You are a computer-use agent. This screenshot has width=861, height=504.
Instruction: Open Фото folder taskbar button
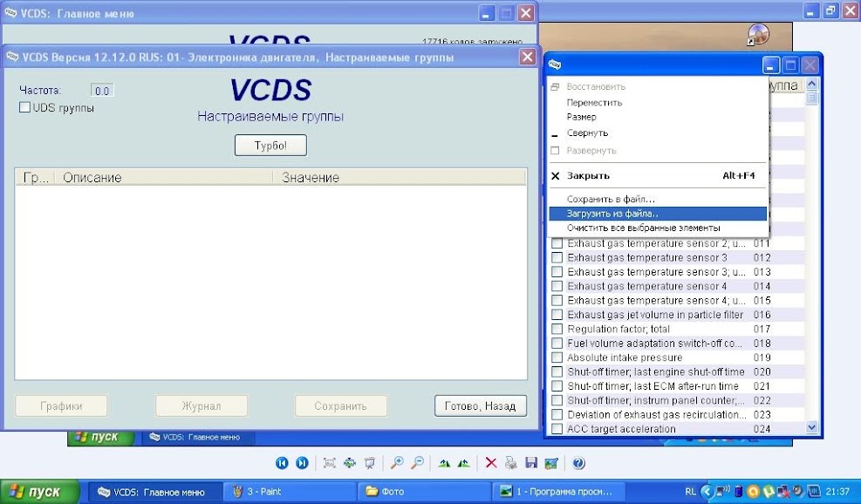pyautogui.click(x=423, y=492)
